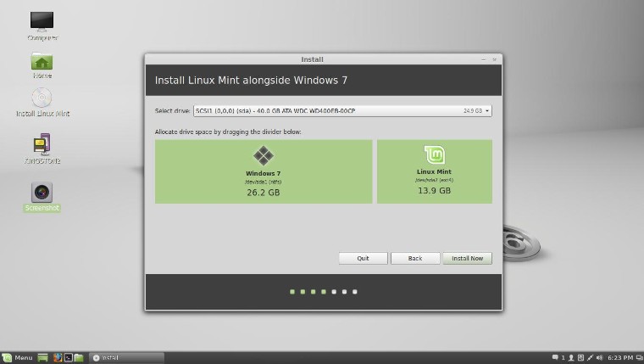The height and width of the screenshot is (364, 644).
Task: Click the '/dev/sda1 (ntfs)' label
Action: coord(264,182)
